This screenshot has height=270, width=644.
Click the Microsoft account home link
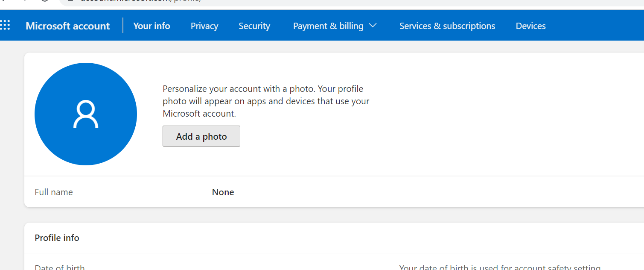(67, 26)
